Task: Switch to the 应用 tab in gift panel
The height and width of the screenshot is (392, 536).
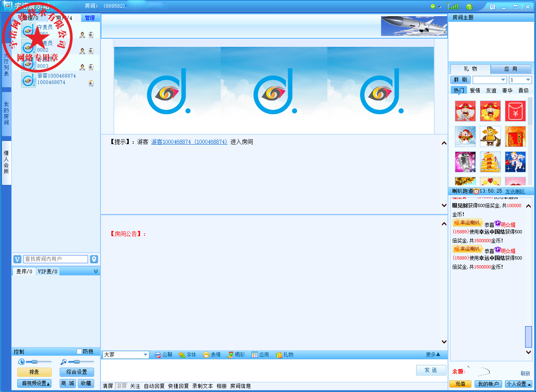Action: 511,69
